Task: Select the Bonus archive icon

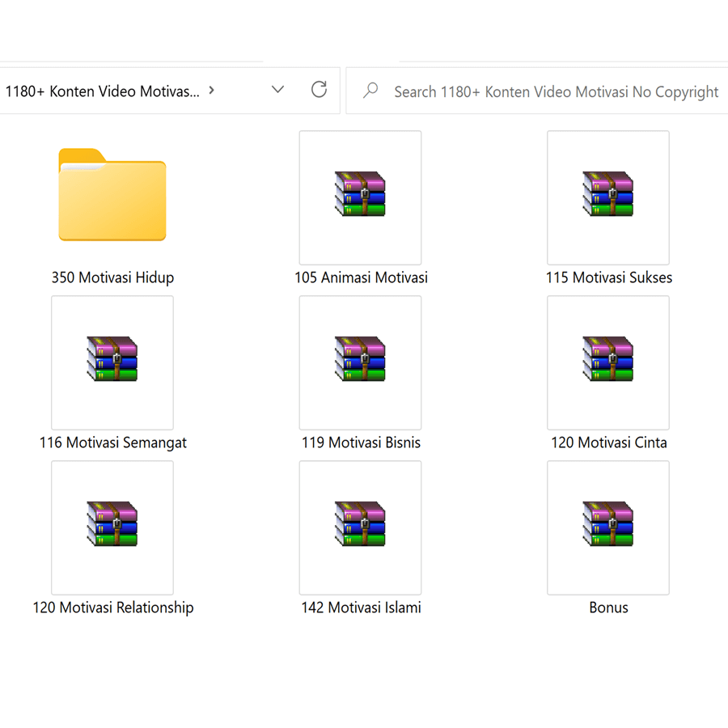Action: (608, 527)
